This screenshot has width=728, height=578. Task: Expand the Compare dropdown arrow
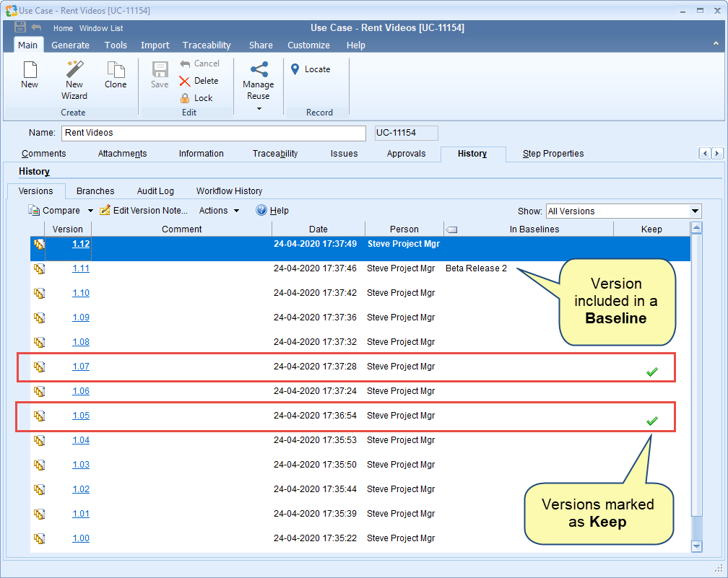[90, 211]
